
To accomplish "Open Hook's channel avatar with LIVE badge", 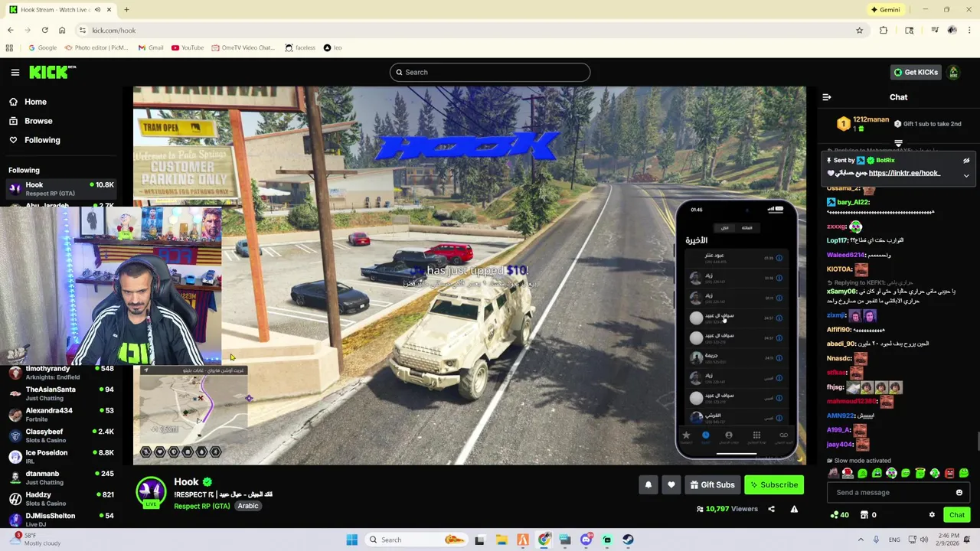I will (x=151, y=492).
